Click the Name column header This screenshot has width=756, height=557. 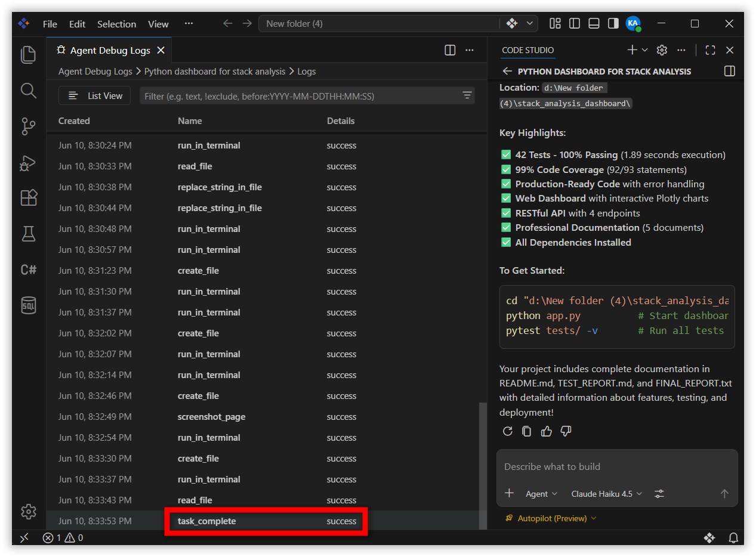coord(190,120)
